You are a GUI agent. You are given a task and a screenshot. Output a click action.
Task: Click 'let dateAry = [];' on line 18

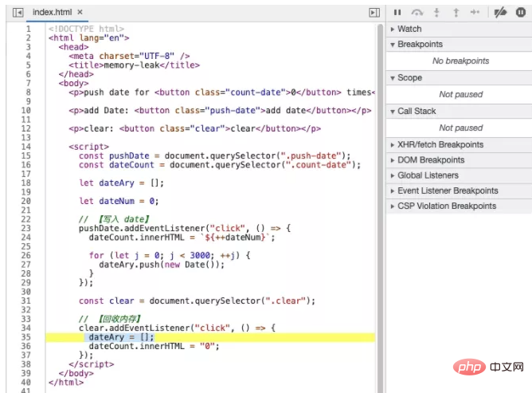(x=122, y=183)
